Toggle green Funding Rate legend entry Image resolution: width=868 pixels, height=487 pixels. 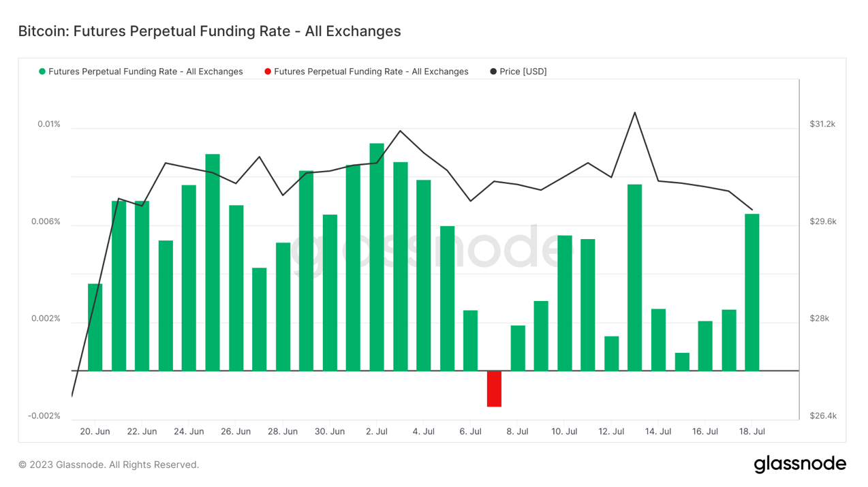141,72
